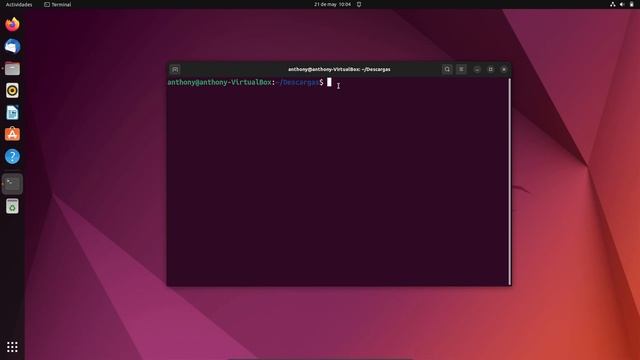Screen dimensions: 640x360
Task: Click the notification bell icon in top bar
Action: tap(359, 4)
